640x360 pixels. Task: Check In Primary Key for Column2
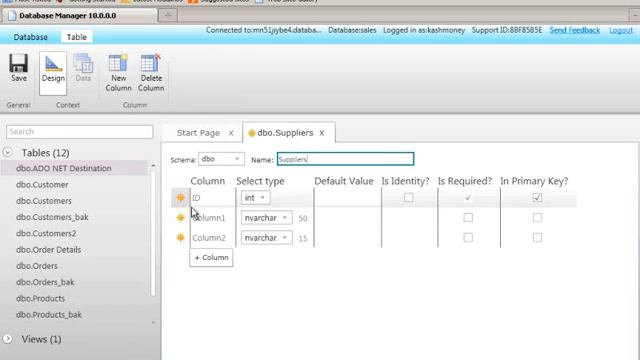[537, 237]
